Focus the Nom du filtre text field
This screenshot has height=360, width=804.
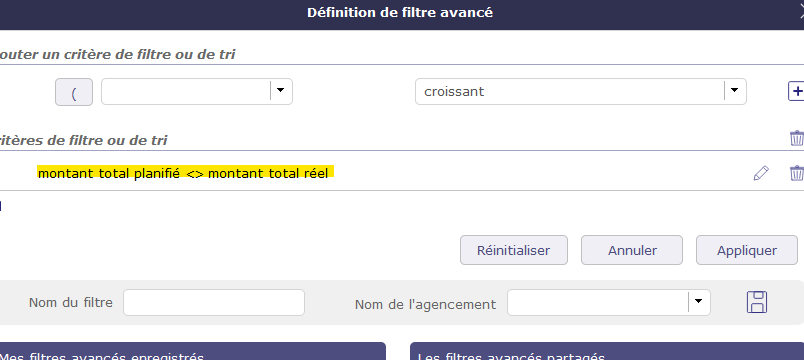tap(214, 303)
